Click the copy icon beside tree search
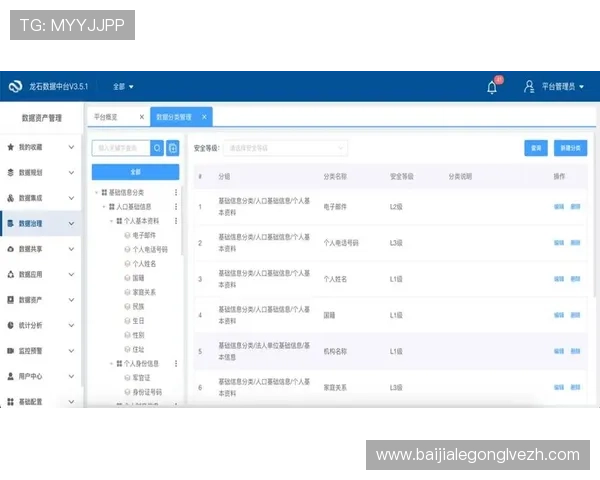 pyautogui.click(x=172, y=148)
